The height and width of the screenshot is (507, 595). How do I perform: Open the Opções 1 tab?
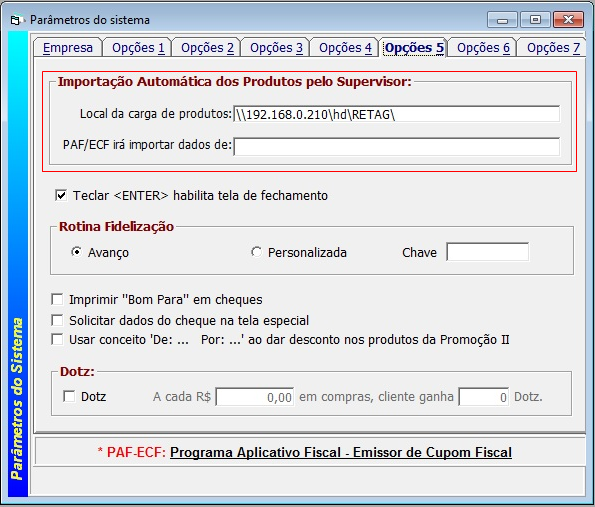coord(138,48)
